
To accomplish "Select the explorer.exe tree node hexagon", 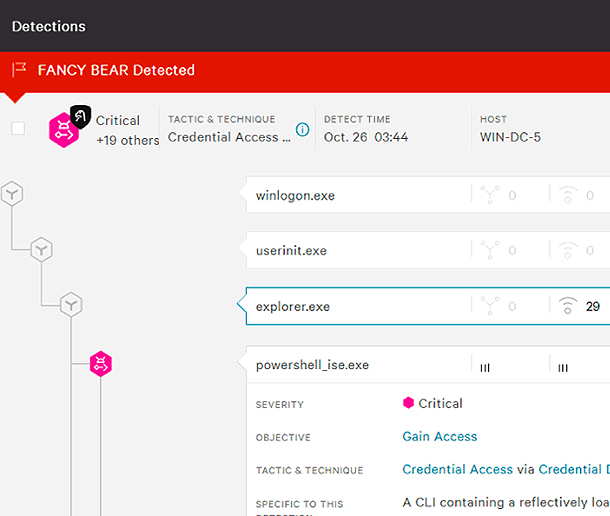I will [x=71, y=305].
